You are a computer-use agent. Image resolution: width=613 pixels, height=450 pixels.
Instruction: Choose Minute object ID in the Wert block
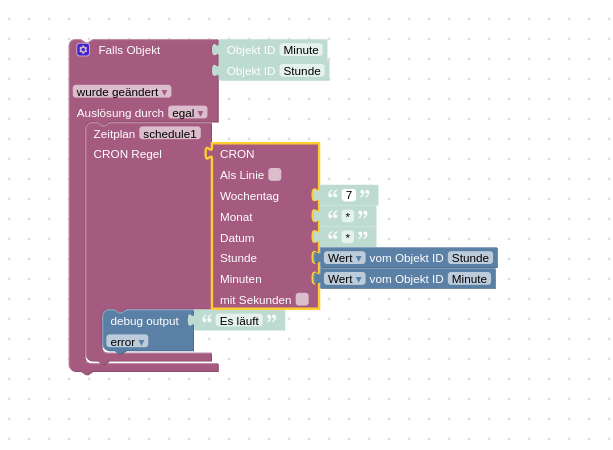[x=469, y=279]
